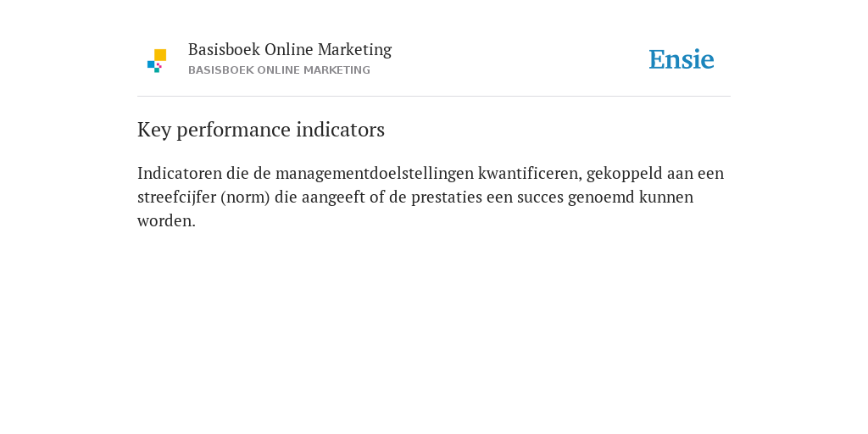The height and width of the screenshot is (434, 868).
Task: Click the yellow square in the logo
Action: click(x=160, y=55)
